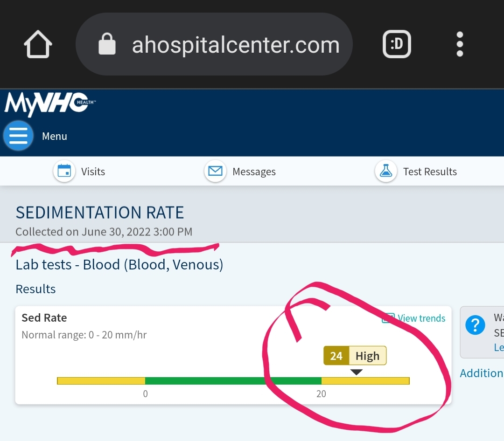Click the Menu text label
The width and height of the screenshot is (504, 441).
(55, 136)
